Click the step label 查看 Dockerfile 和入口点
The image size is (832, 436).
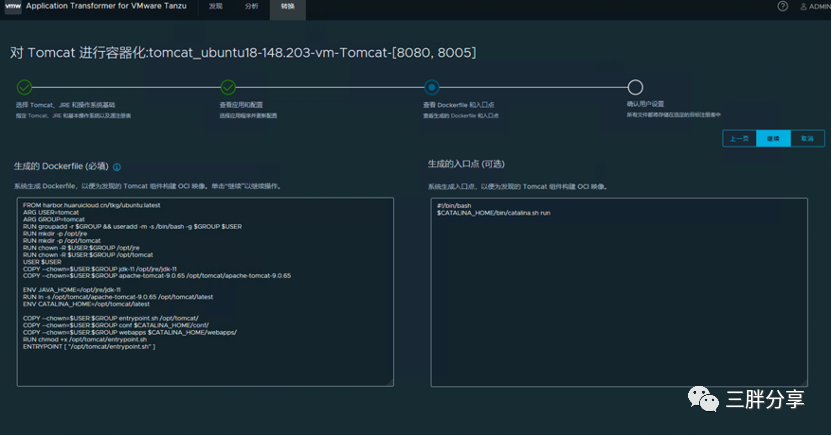[458, 105]
